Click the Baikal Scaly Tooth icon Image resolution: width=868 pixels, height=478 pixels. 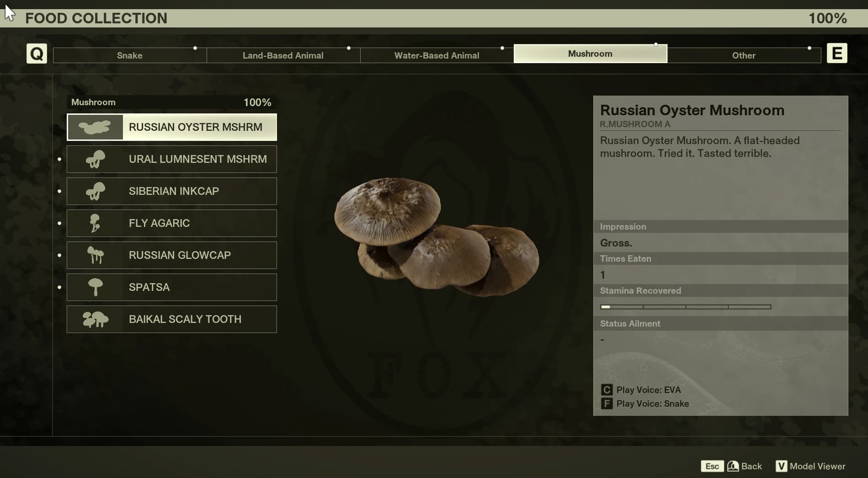coord(95,319)
